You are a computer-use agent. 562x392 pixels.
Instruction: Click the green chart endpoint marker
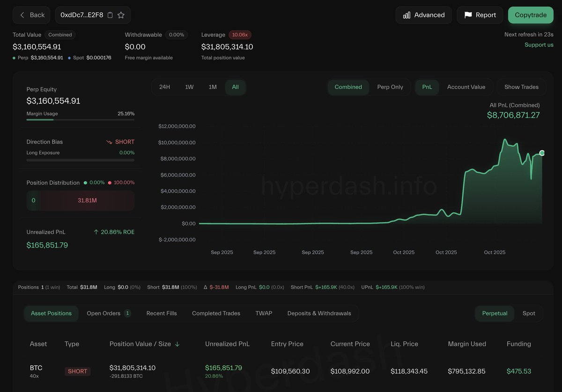542,153
